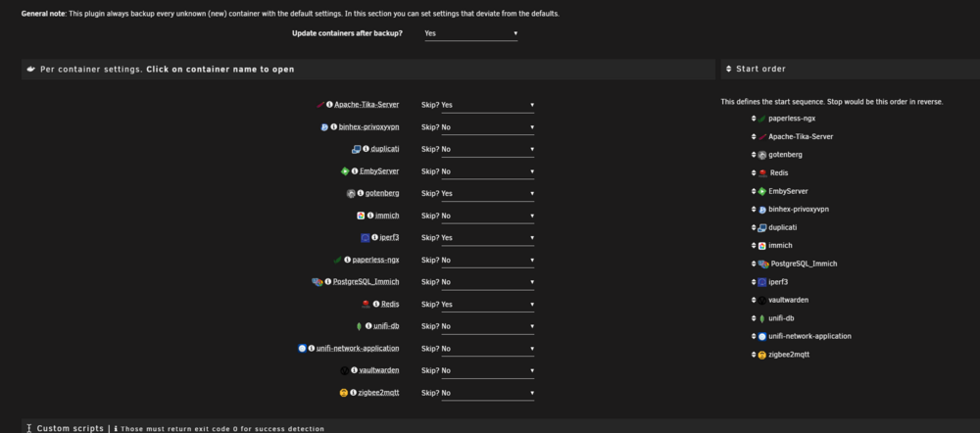Viewport: 980px width, 433px height.
Task: Change the Skip setting for iperf3
Action: click(487, 238)
